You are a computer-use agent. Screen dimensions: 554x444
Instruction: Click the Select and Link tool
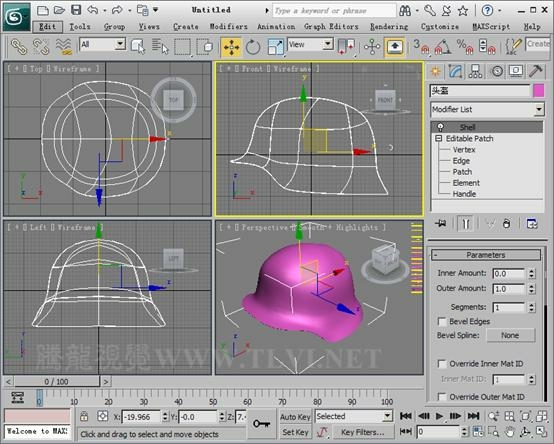(18, 46)
